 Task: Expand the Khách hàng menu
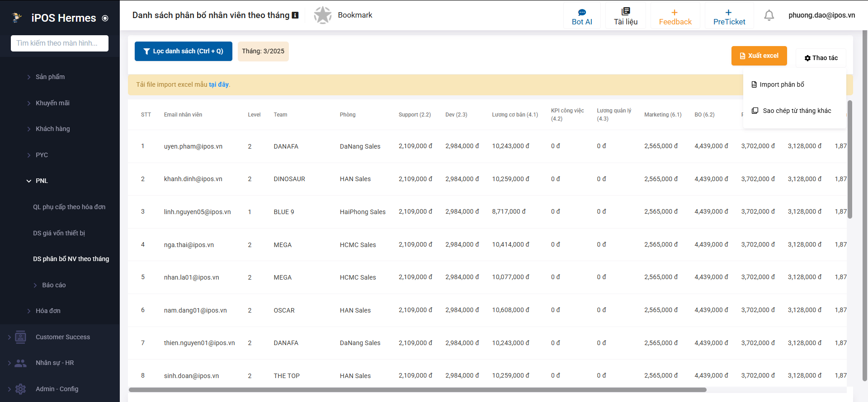coord(52,129)
